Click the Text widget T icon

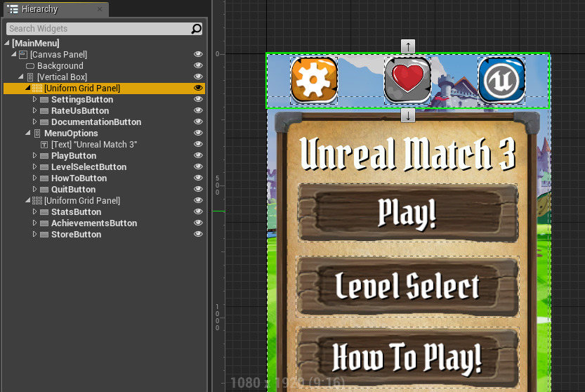pyautogui.click(x=44, y=145)
